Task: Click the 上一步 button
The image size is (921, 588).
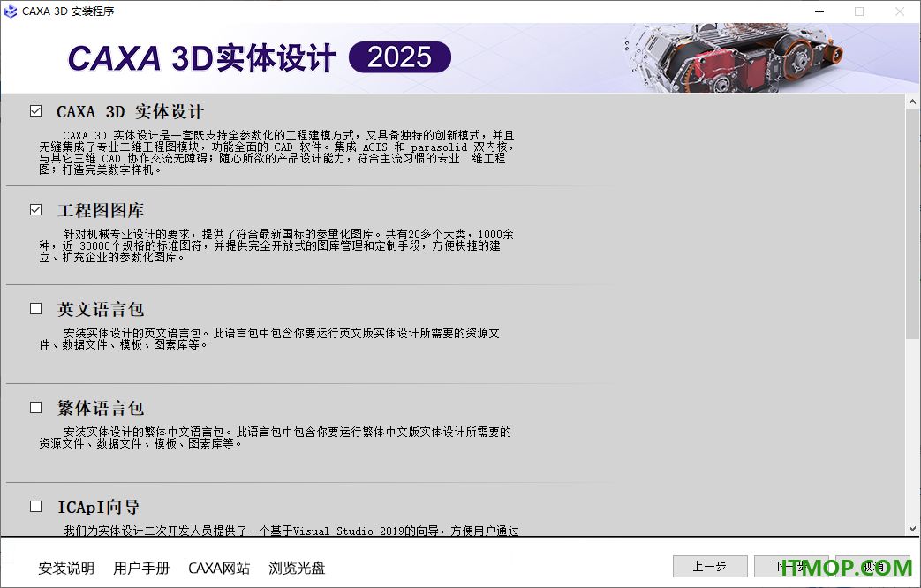Action: (x=710, y=566)
